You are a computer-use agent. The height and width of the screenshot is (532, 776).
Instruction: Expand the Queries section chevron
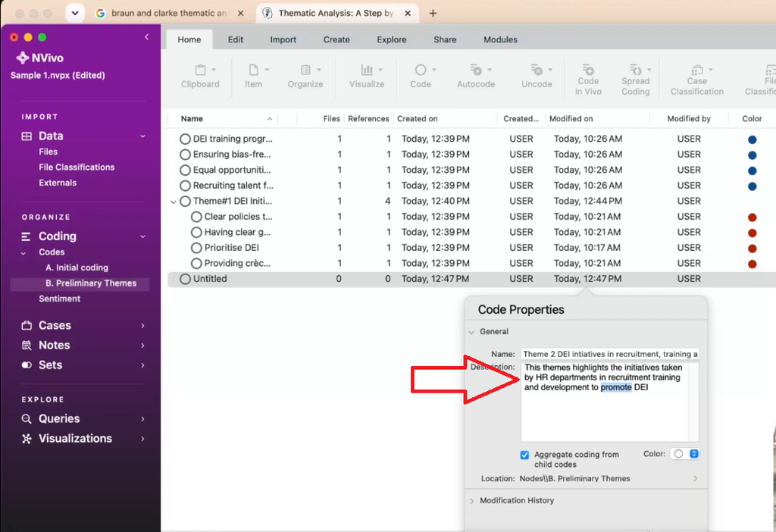click(x=142, y=419)
